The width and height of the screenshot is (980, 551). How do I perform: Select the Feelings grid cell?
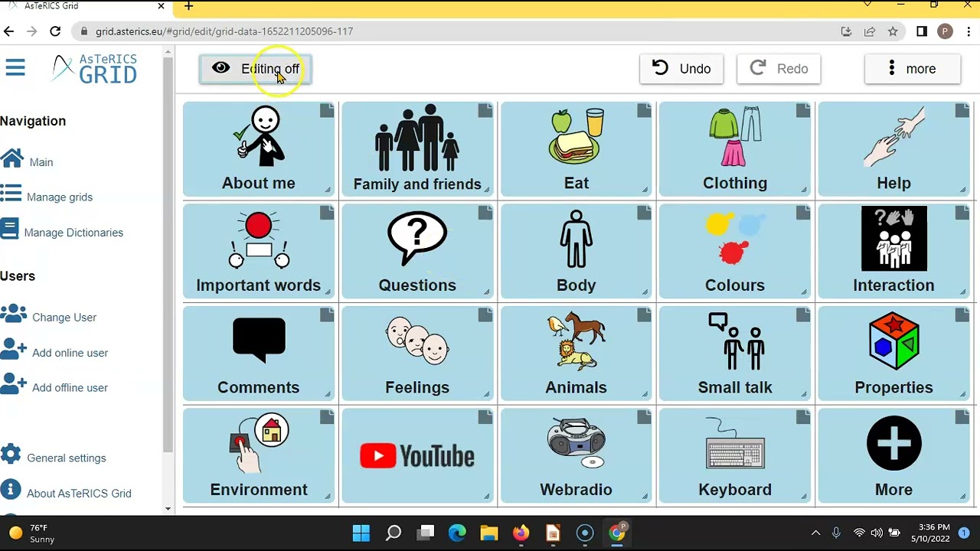pyautogui.click(x=417, y=353)
